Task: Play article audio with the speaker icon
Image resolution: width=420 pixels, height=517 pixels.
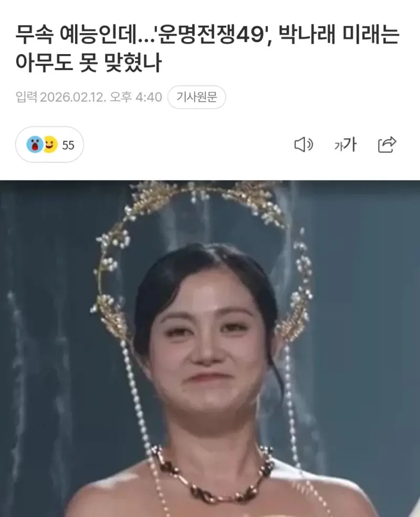Action: [303, 145]
